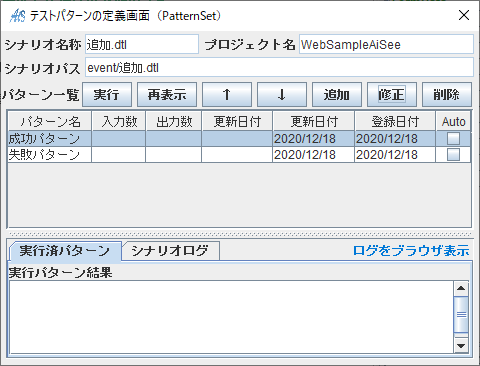The image size is (480, 366).
Task: Open the ログをブラウザ表示 link
Action: (411, 251)
